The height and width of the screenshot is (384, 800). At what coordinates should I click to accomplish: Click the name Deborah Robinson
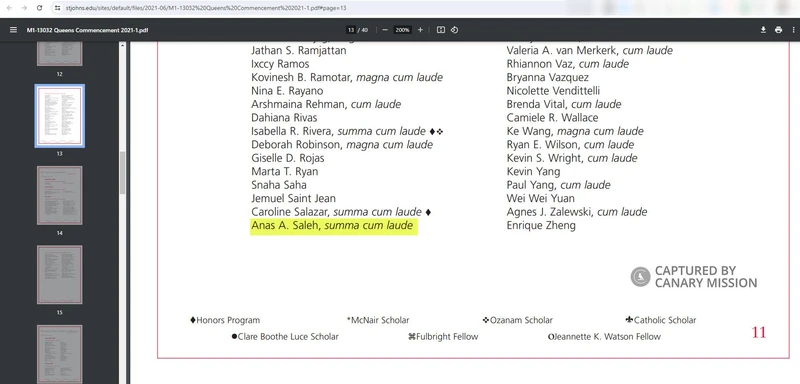[x=296, y=145]
